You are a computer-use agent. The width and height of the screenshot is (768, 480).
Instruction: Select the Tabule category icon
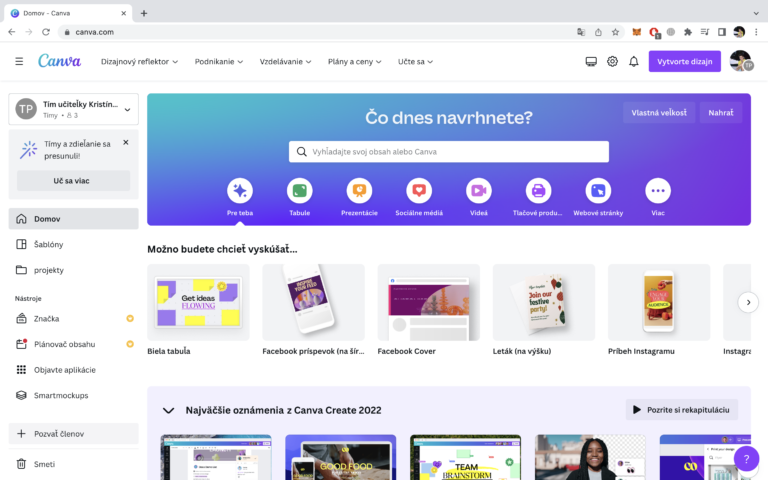300,191
